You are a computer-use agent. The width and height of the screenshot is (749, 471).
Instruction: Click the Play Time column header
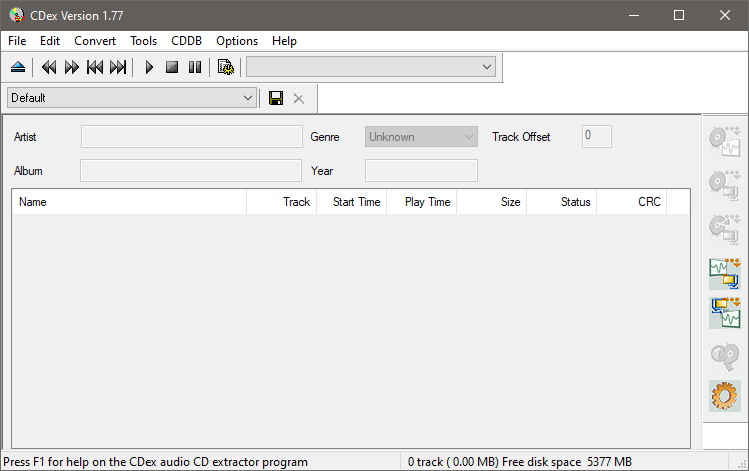coord(421,202)
